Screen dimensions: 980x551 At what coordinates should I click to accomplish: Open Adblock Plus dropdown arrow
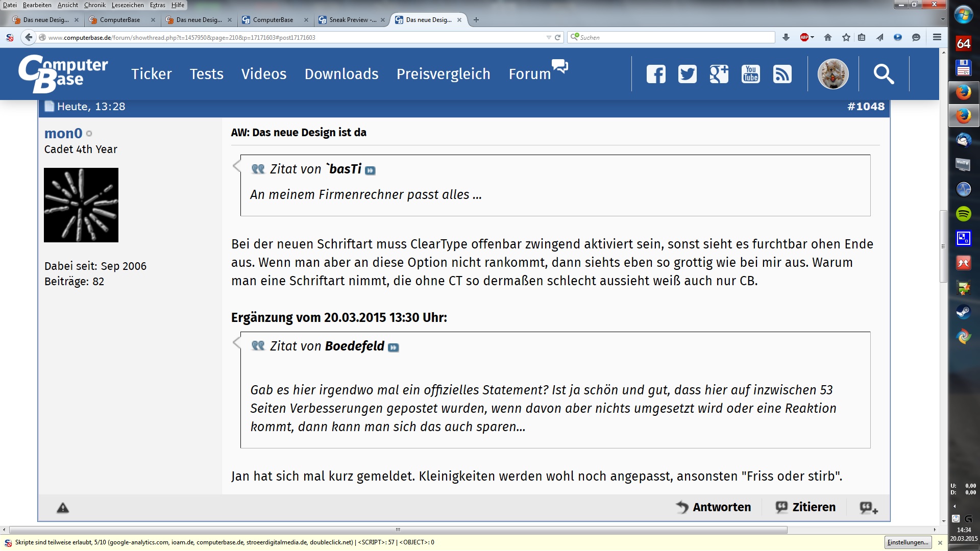click(813, 37)
